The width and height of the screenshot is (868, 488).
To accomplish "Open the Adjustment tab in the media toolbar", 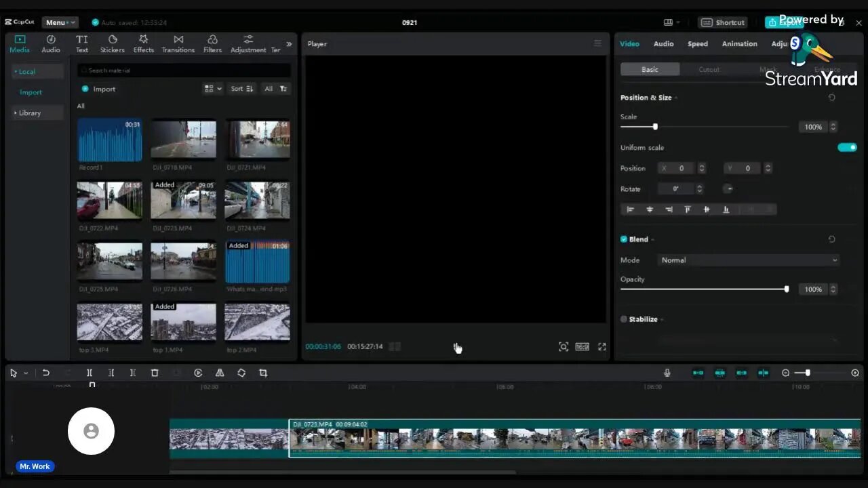I will coord(248,44).
